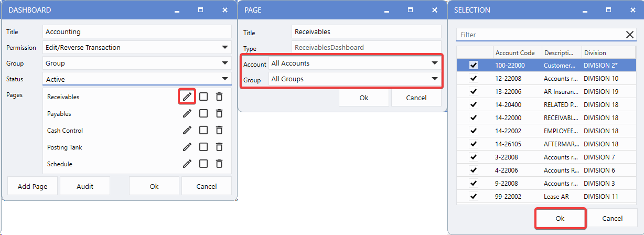The width and height of the screenshot is (644, 235).
Task: Click the pencil icon for Schedule
Action: click(187, 164)
